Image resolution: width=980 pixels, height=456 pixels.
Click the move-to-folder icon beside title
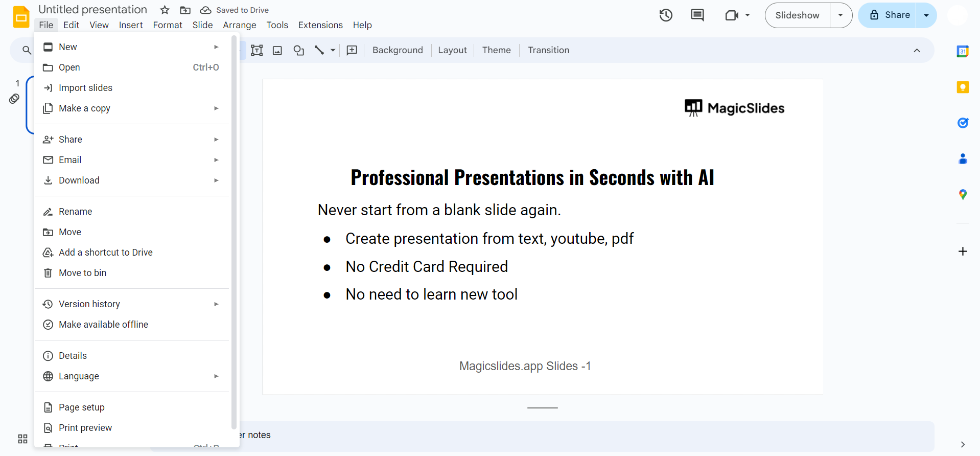tap(185, 10)
